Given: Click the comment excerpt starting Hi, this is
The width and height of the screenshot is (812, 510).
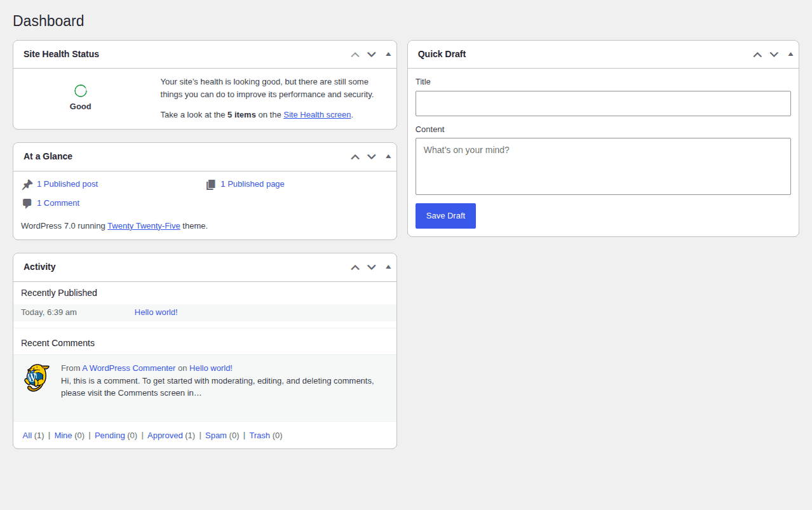Looking at the screenshot, I should (x=217, y=387).
